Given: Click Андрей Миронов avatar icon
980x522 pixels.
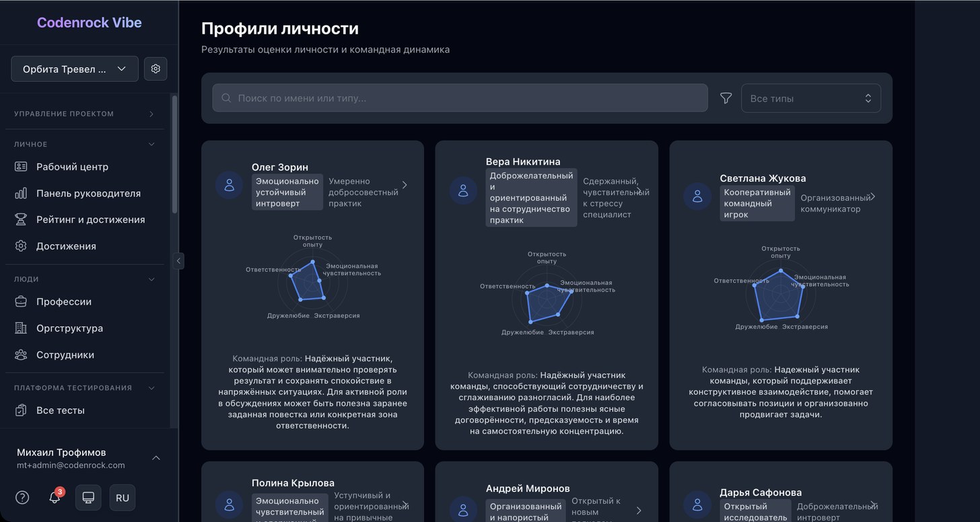Looking at the screenshot, I should [x=463, y=510].
